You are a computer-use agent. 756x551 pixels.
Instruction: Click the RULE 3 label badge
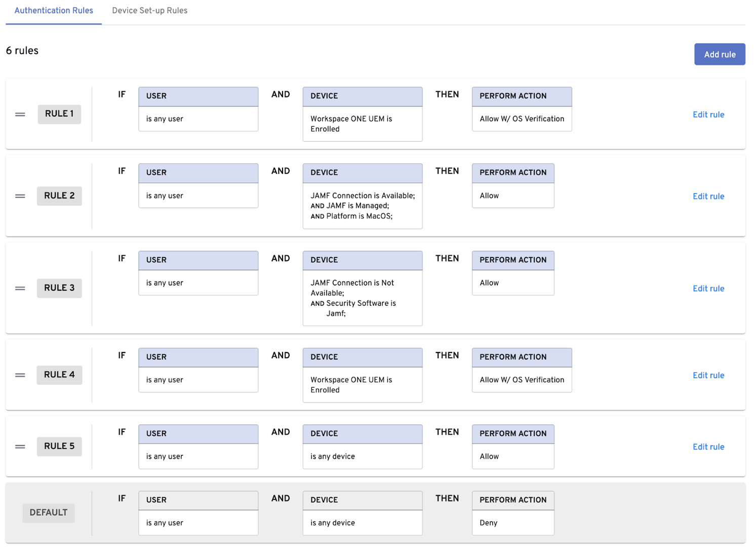(59, 288)
